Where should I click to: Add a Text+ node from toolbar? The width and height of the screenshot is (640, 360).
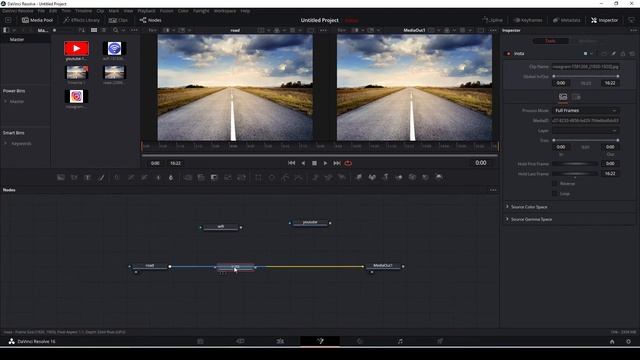(87, 178)
